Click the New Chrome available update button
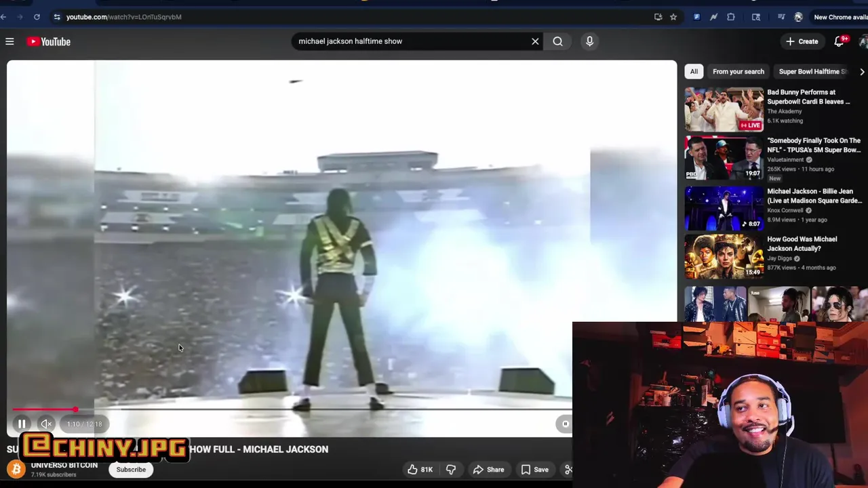Image resolution: width=868 pixels, height=488 pixels. pos(840,17)
